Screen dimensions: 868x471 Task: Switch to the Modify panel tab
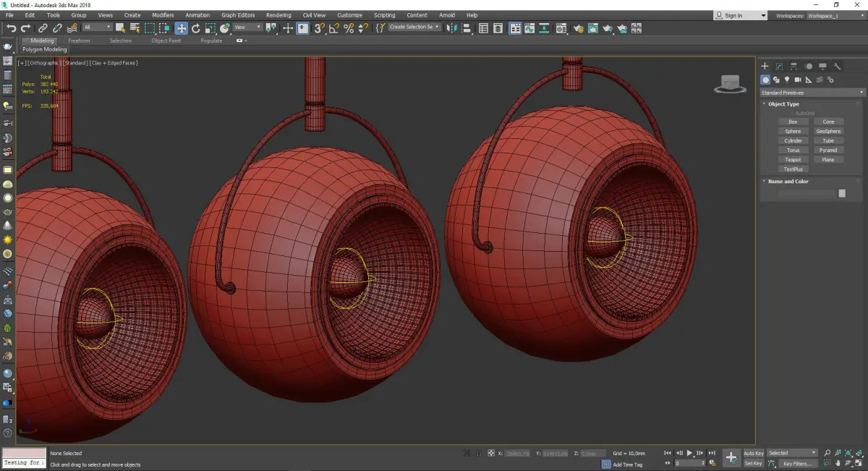(x=779, y=66)
